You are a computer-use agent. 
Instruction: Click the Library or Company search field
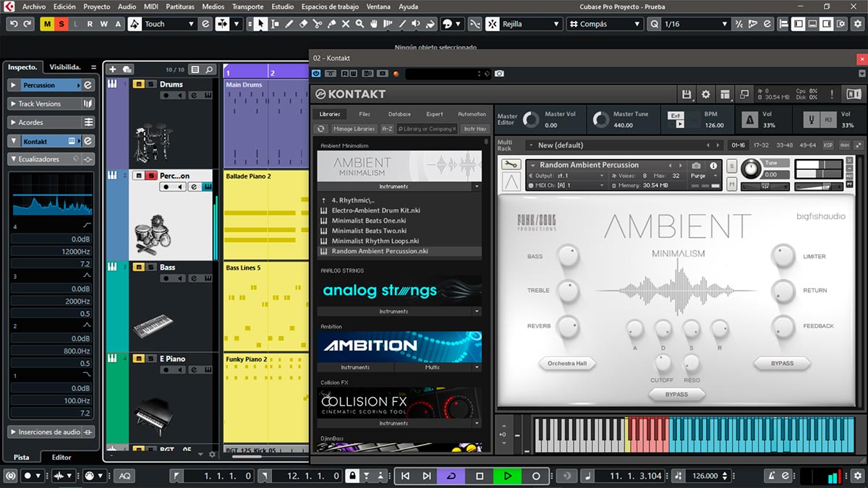coord(427,129)
